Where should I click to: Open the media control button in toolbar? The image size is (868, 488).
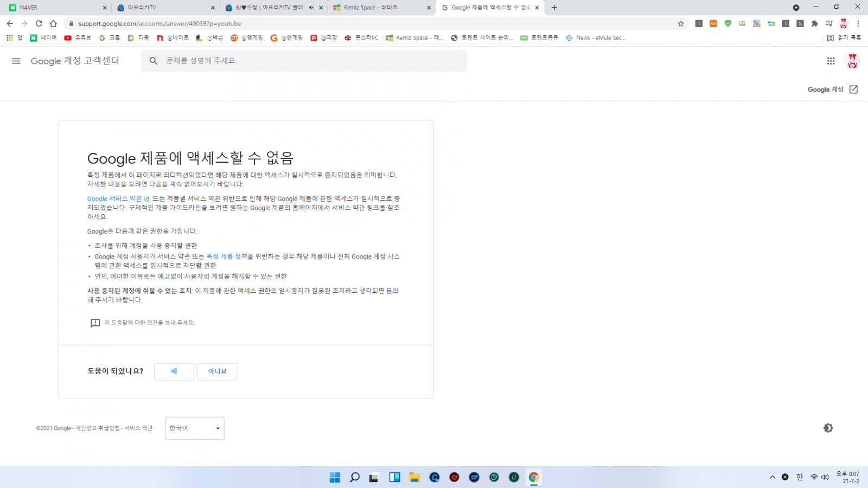829,23
